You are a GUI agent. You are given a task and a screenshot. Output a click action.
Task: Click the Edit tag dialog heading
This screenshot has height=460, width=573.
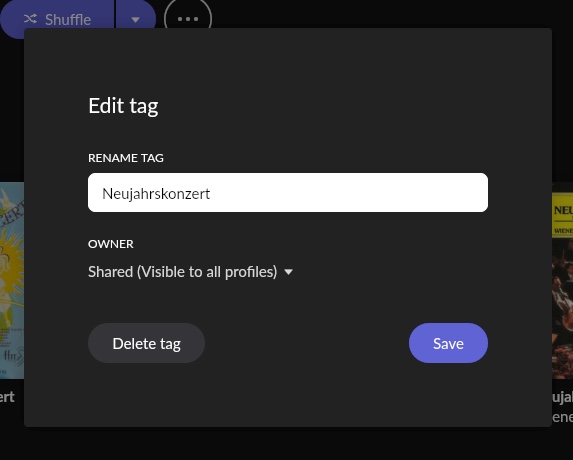(x=124, y=106)
